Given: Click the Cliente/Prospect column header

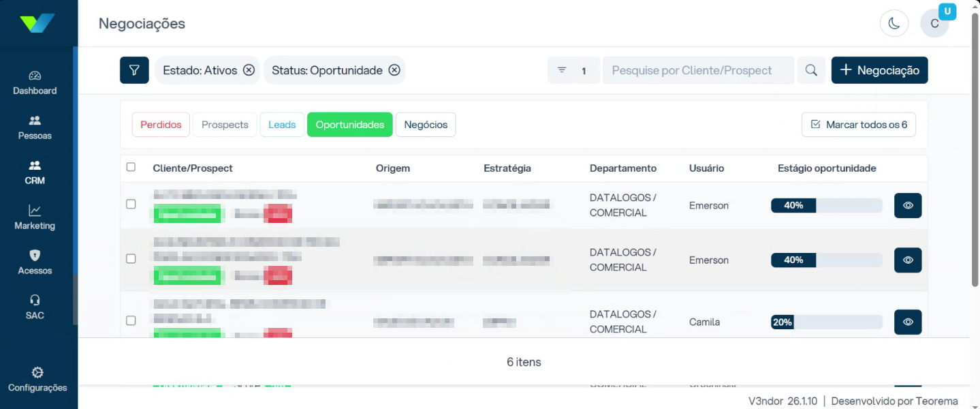Looking at the screenshot, I should pos(193,168).
